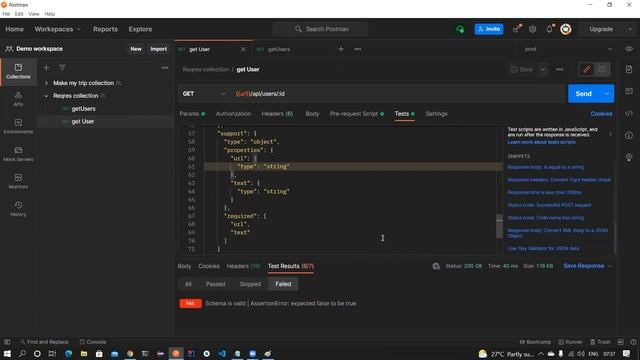640x360 pixels.
Task: Click the Invite button
Action: (x=489, y=29)
